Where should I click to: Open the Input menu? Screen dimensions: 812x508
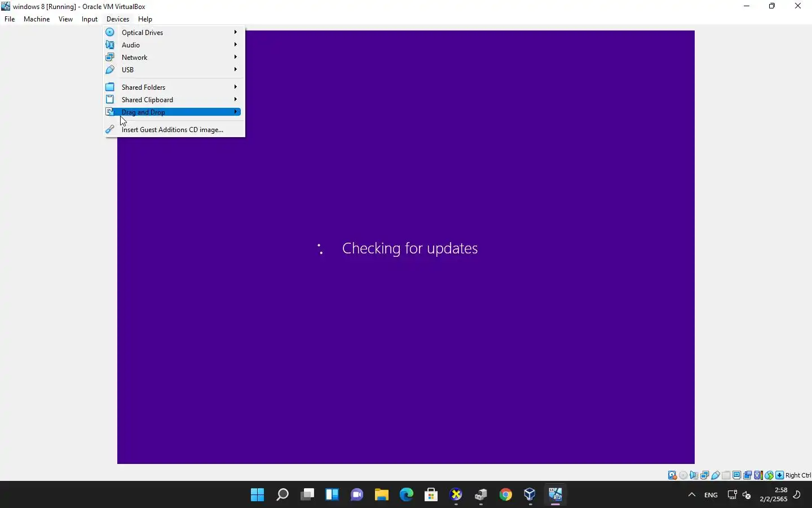90,19
